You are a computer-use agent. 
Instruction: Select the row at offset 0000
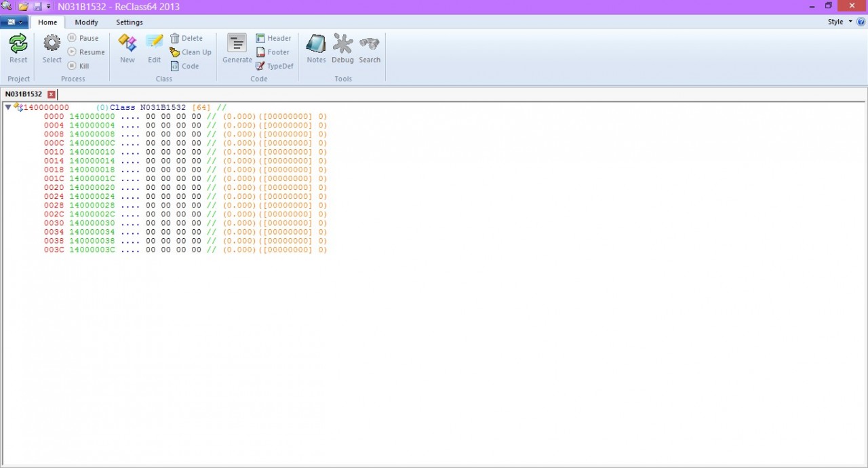tap(185, 117)
